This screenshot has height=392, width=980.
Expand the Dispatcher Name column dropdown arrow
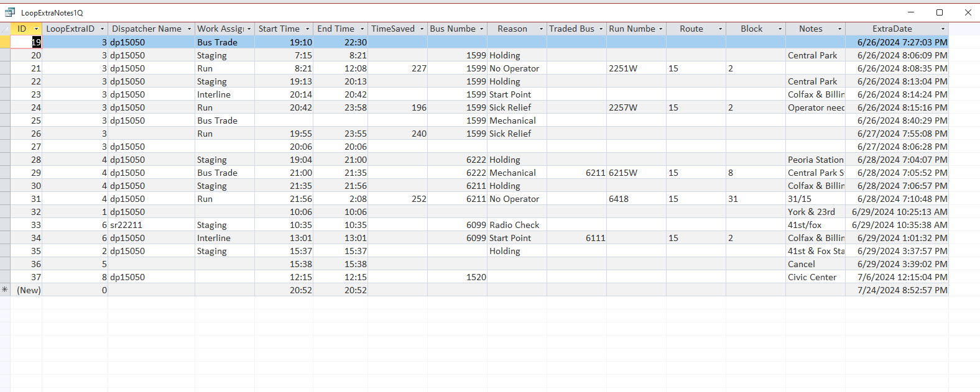click(x=189, y=29)
